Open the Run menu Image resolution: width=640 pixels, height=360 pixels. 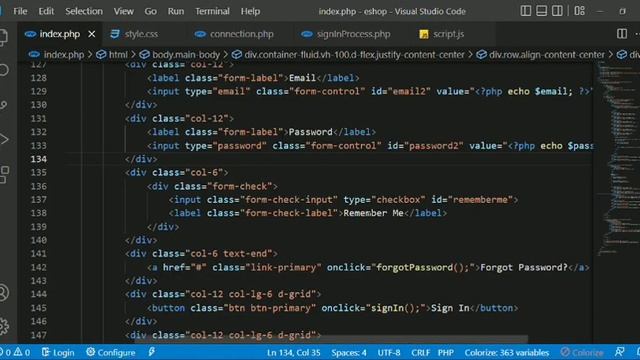tap(176, 11)
